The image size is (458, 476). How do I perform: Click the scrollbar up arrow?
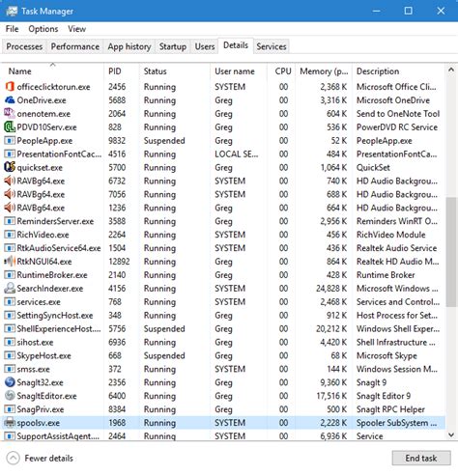tap(451, 70)
